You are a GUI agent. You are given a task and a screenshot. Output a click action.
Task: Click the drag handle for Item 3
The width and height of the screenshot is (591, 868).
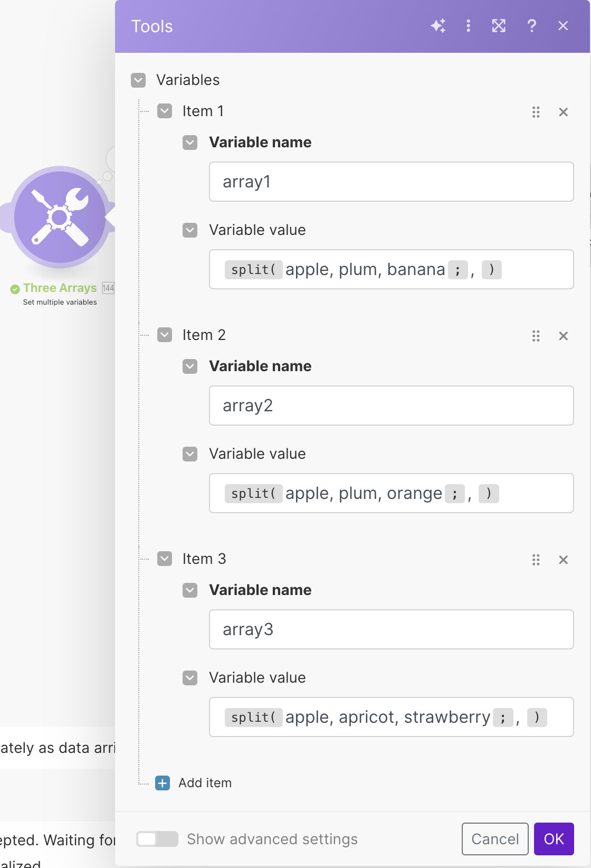point(536,560)
